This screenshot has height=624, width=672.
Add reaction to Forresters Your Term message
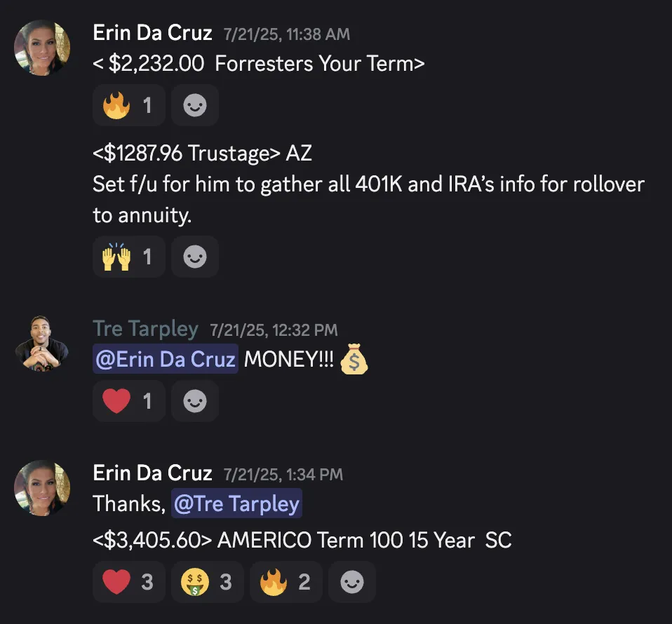[195, 105]
